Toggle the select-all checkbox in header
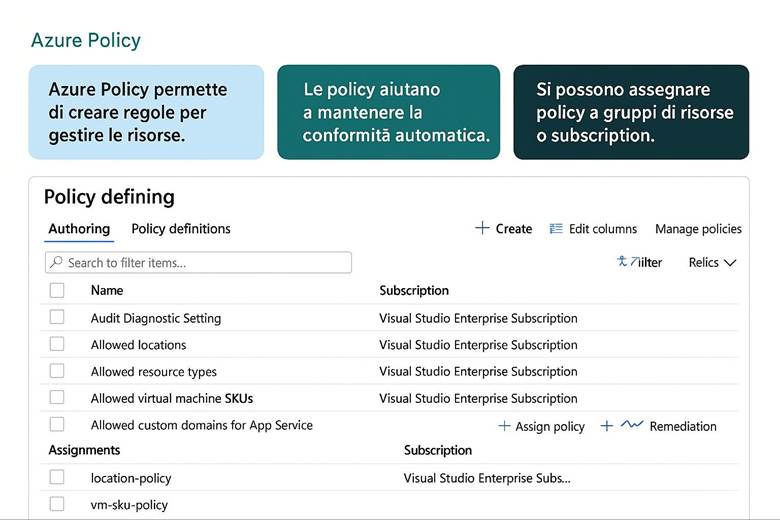 (57, 290)
